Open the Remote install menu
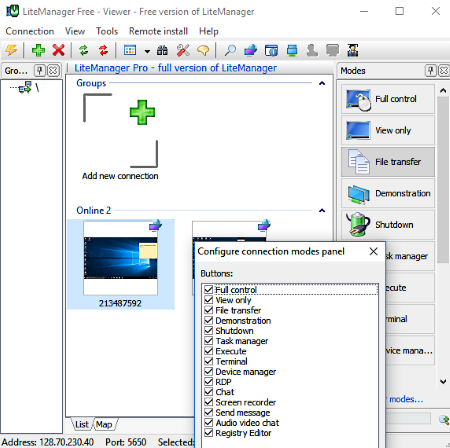450x448 pixels. (158, 31)
